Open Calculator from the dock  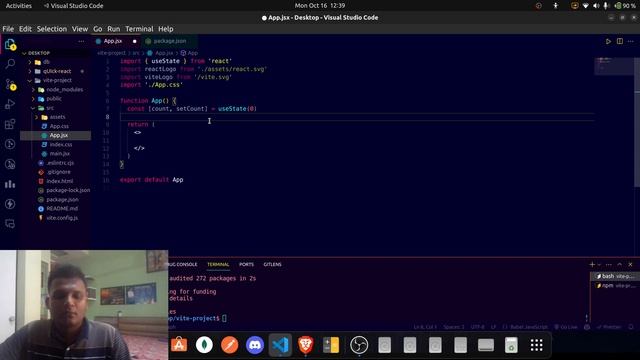pyautogui.click(x=331, y=345)
